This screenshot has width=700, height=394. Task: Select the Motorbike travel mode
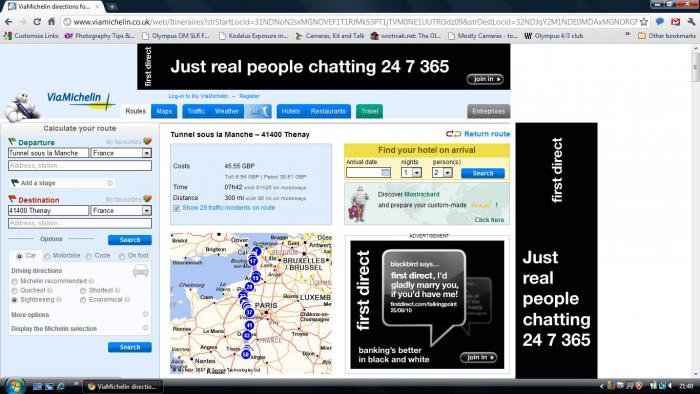(47, 256)
